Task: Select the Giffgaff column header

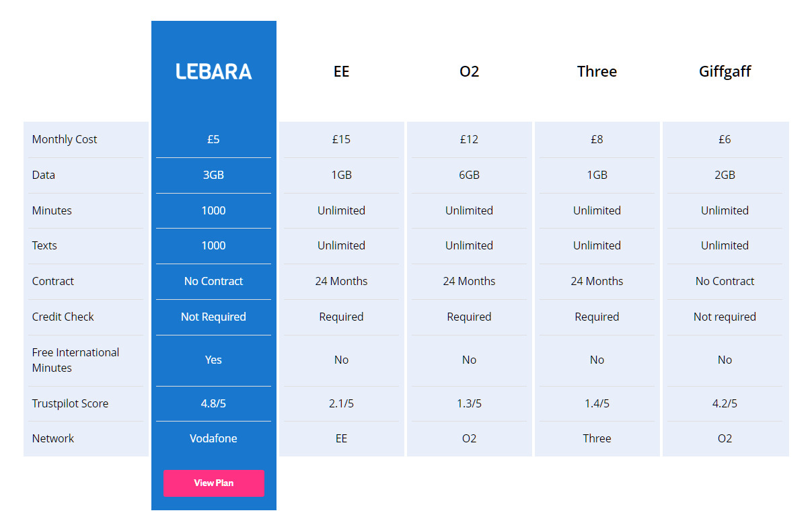Action: tap(725, 71)
